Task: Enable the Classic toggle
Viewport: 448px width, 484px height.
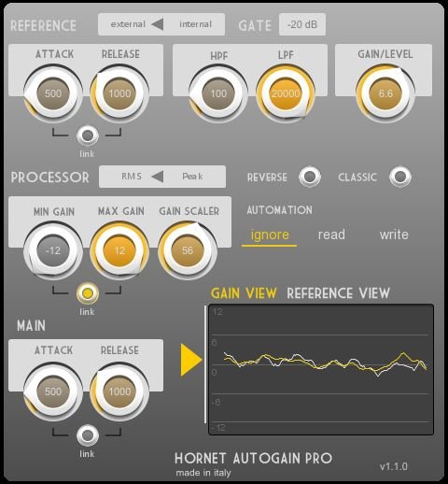Action: coord(400,177)
